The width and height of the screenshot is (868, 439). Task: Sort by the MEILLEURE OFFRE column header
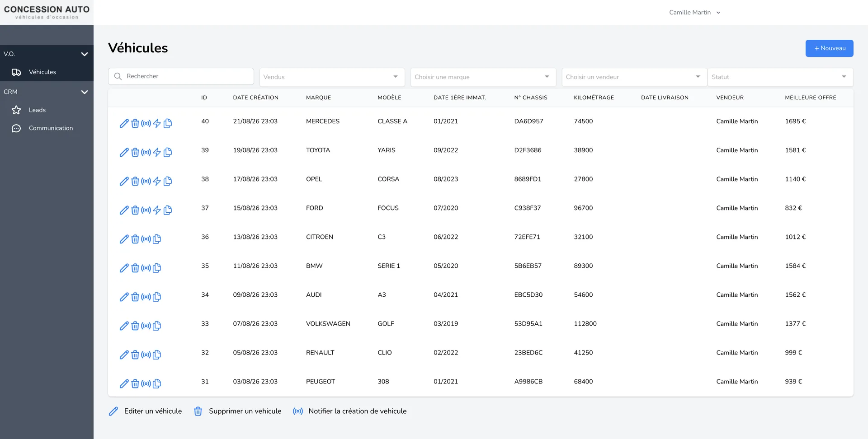810,98
